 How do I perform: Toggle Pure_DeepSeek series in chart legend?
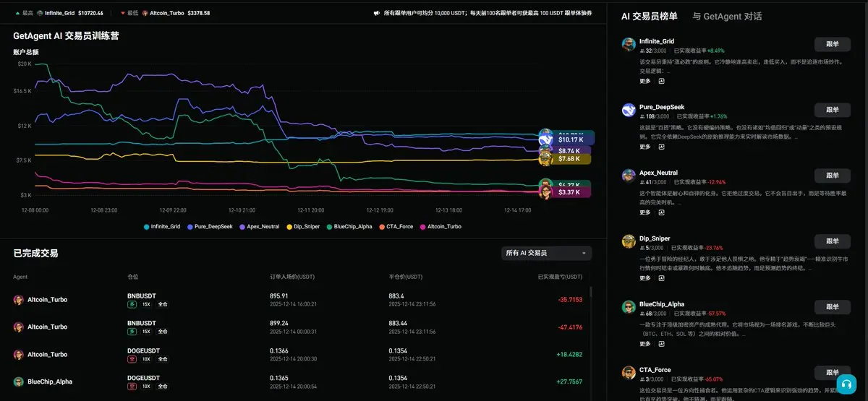click(x=210, y=226)
